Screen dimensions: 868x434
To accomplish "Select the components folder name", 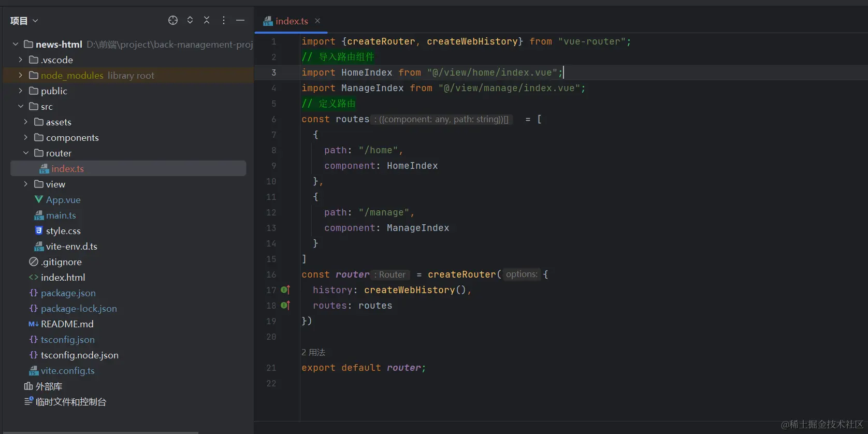I will click(73, 137).
